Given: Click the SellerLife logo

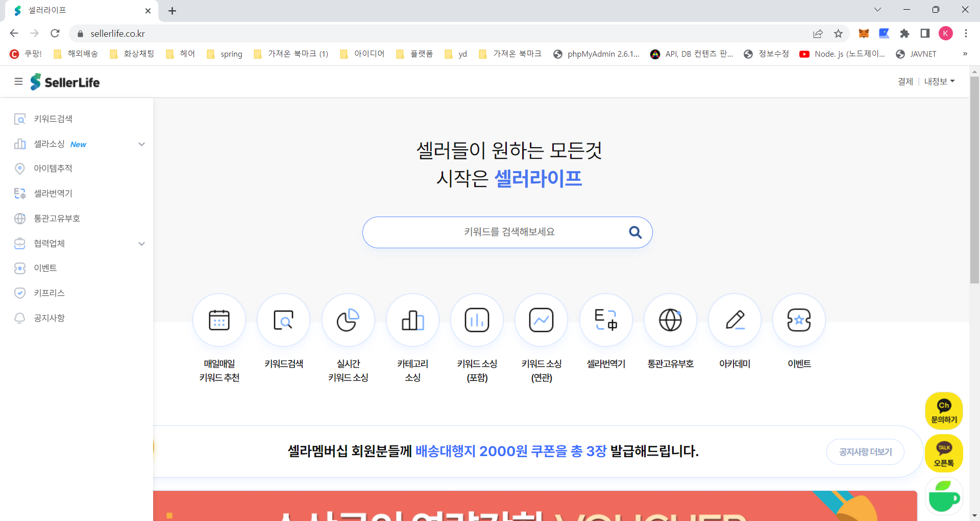Looking at the screenshot, I should click(x=65, y=82).
